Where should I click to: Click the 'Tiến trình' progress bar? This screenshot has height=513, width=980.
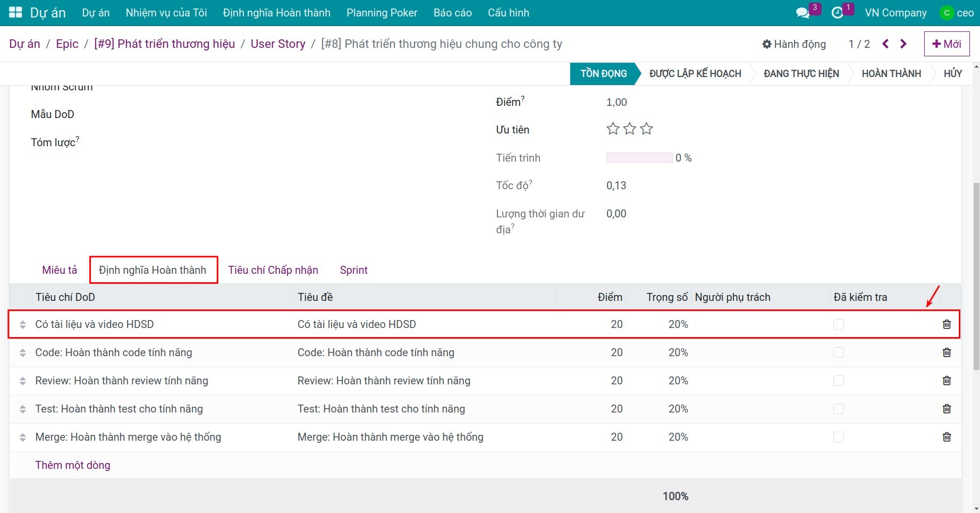[639, 158]
